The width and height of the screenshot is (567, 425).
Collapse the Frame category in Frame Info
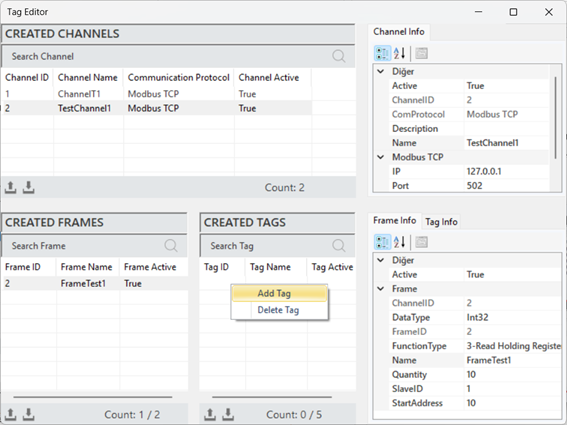click(x=381, y=289)
